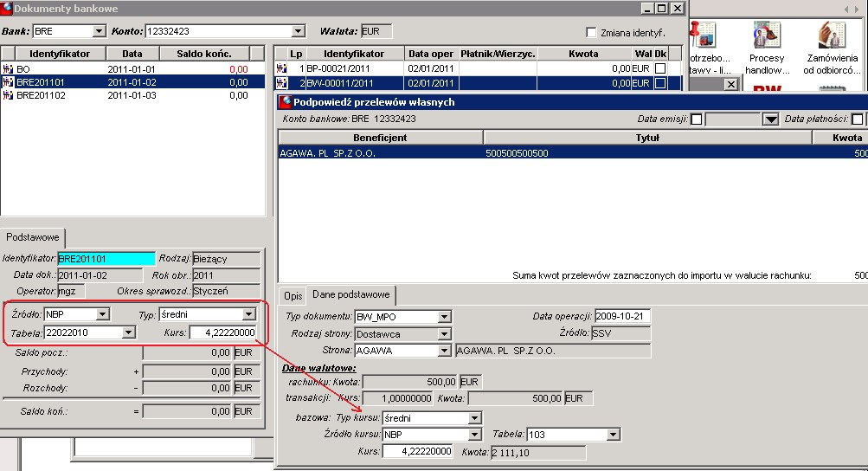The height and width of the screenshot is (471, 868).
Task: Click the Kwota header in operations list
Action: point(583,54)
